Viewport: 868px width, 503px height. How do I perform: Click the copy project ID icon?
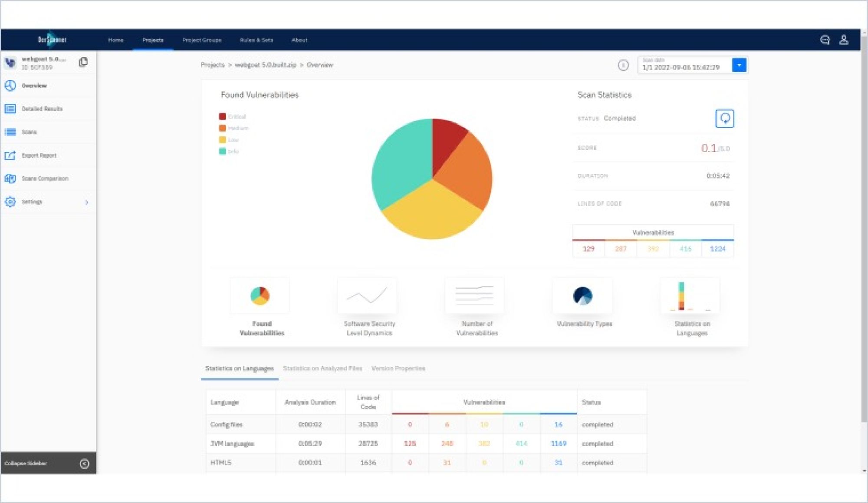pos(83,62)
